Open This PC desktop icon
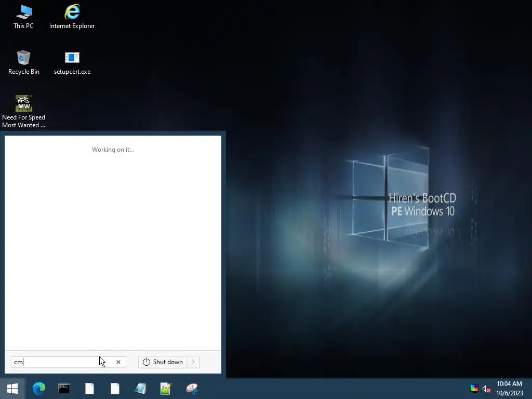The image size is (532, 399). (23, 17)
